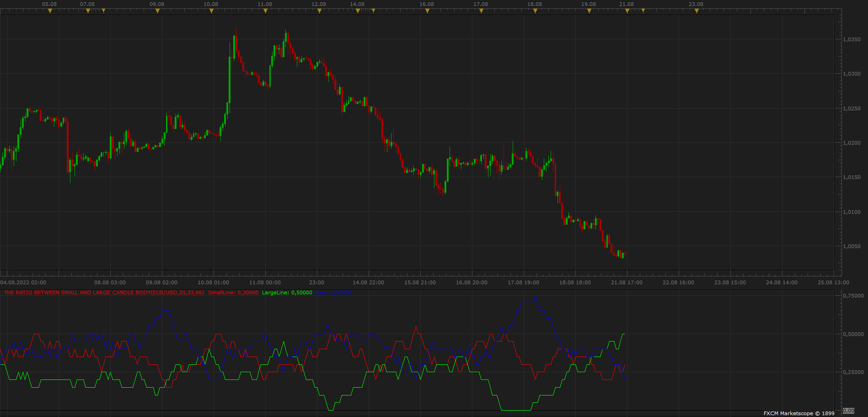Click the 23.08 15:00 time axis label

coord(730,282)
